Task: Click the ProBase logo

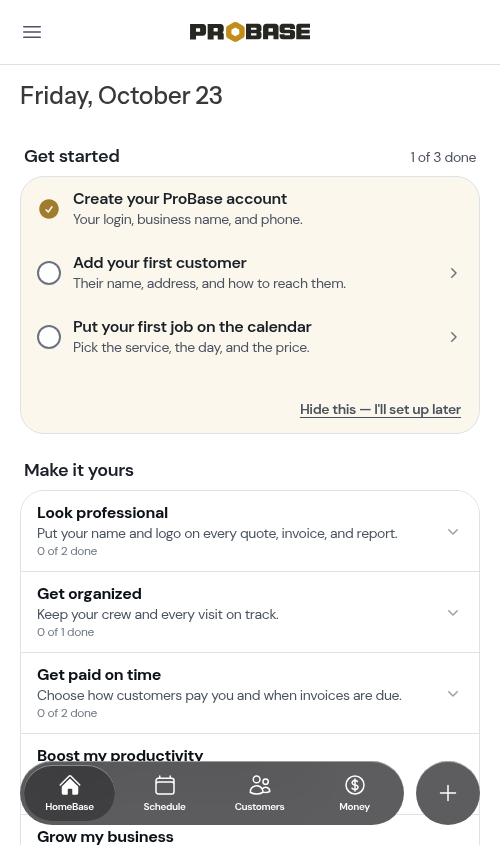Action: pos(250,32)
